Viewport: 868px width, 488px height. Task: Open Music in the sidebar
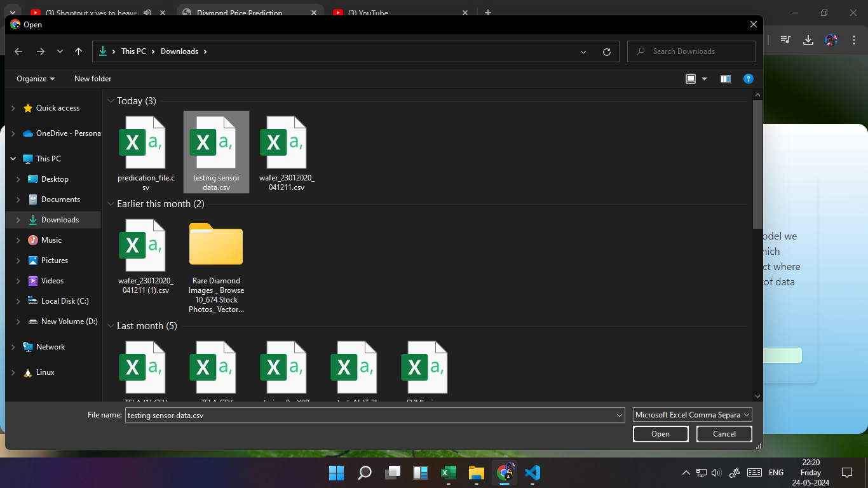[51, 240]
